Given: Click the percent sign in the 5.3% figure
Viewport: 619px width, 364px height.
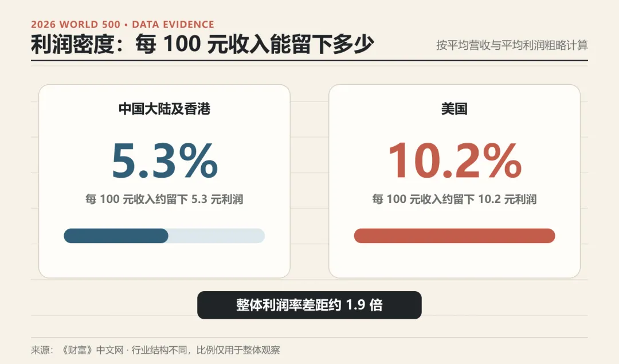Looking at the screenshot, I should 198,161.
